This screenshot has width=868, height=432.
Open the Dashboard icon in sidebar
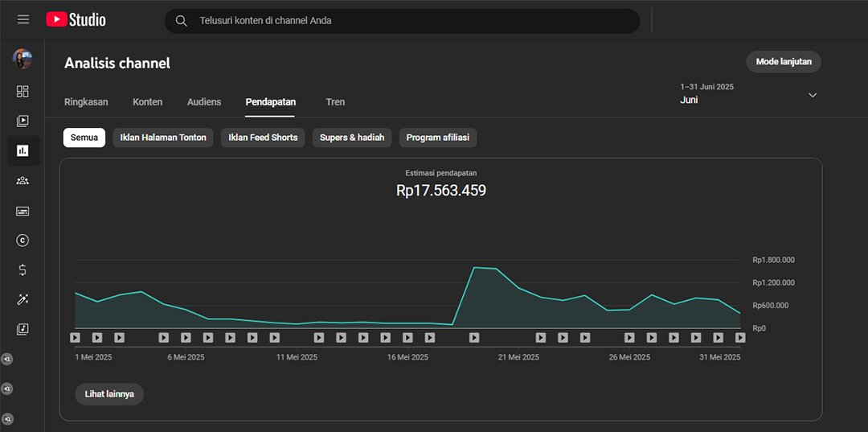coord(23,91)
